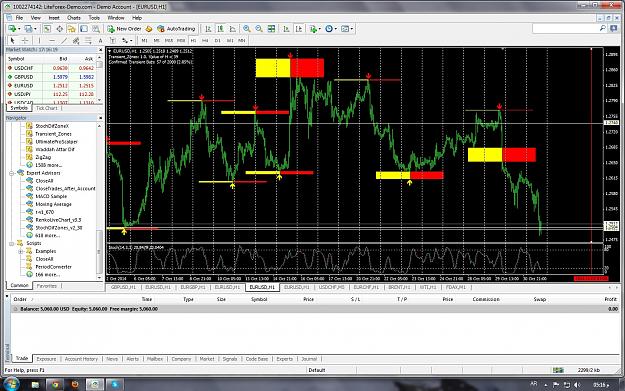The image size is (625, 391).
Task: Open the Indicators list icon
Action: pyautogui.click(x=313, y=29)
